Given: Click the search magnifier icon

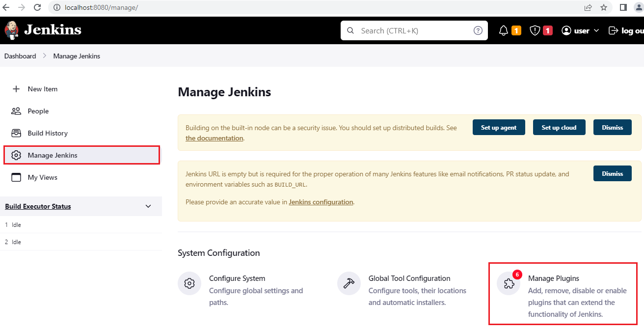Looking at the screenshot, I should [x=350, y=30].
